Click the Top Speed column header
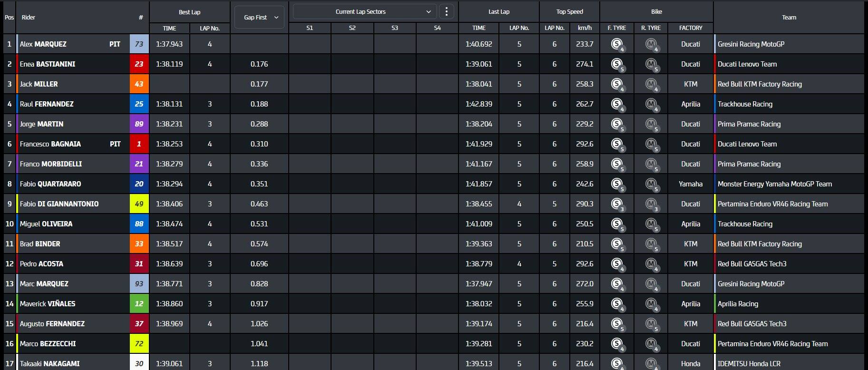 (x=569, y=12)
